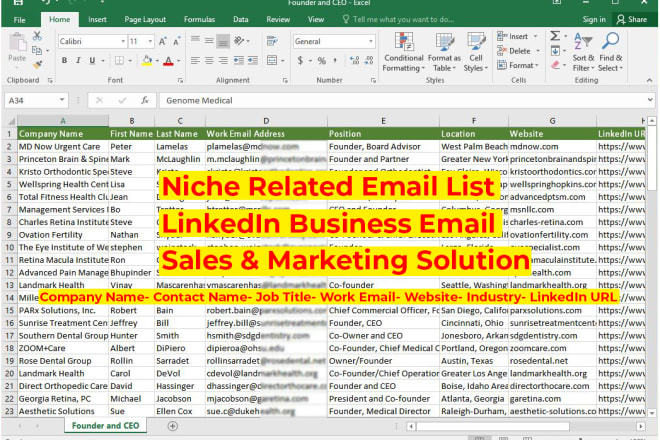Open the font size 11 dropdown
The width and height of the screenshot is (660, 440).
(x=150, y=41)
